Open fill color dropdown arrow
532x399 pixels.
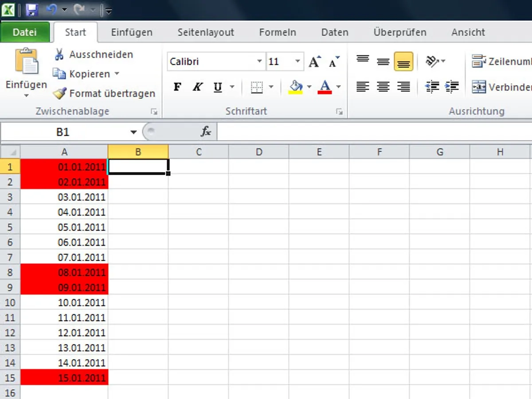309,87
